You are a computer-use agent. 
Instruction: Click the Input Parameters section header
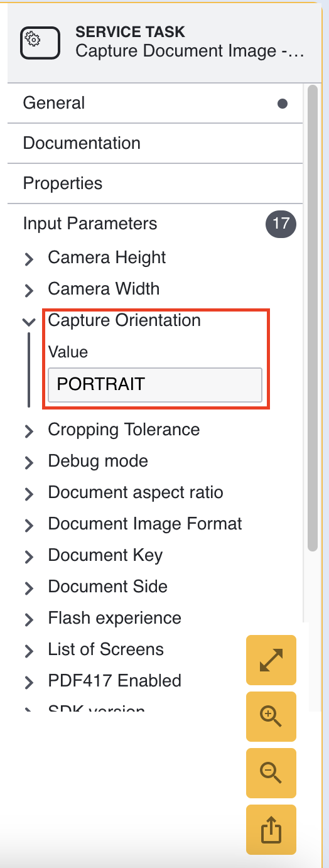pyautogui.click(x=155, y=224)
